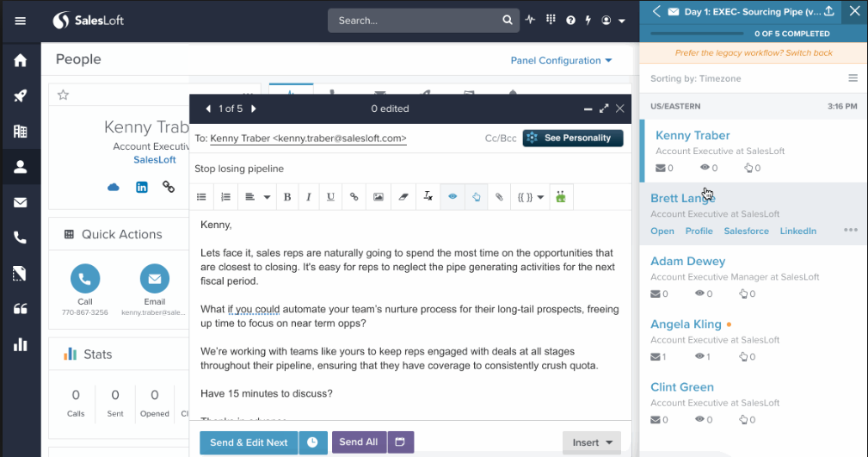Open Analytics bar chart sidebar icon
This screenshot has height=457, width=868.
(20, 344)
